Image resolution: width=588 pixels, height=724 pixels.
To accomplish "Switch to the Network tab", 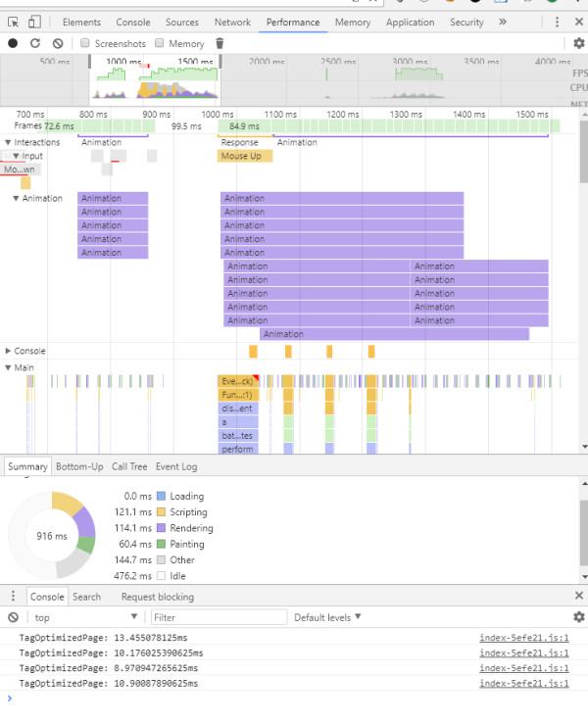I will tap(232, 23).
